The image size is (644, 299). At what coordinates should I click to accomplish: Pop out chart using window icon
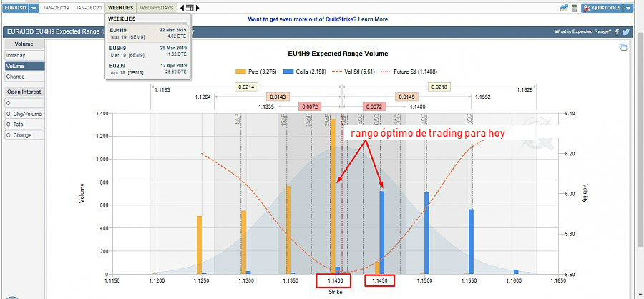[623, 47]
